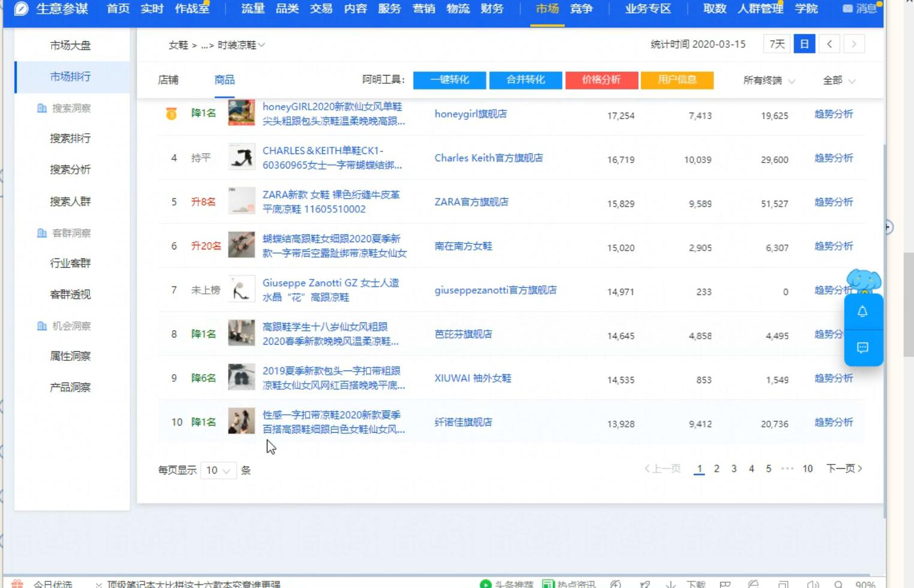Click the orange 用户信息 button
The image size is (914, 588).
coord(677,80)
